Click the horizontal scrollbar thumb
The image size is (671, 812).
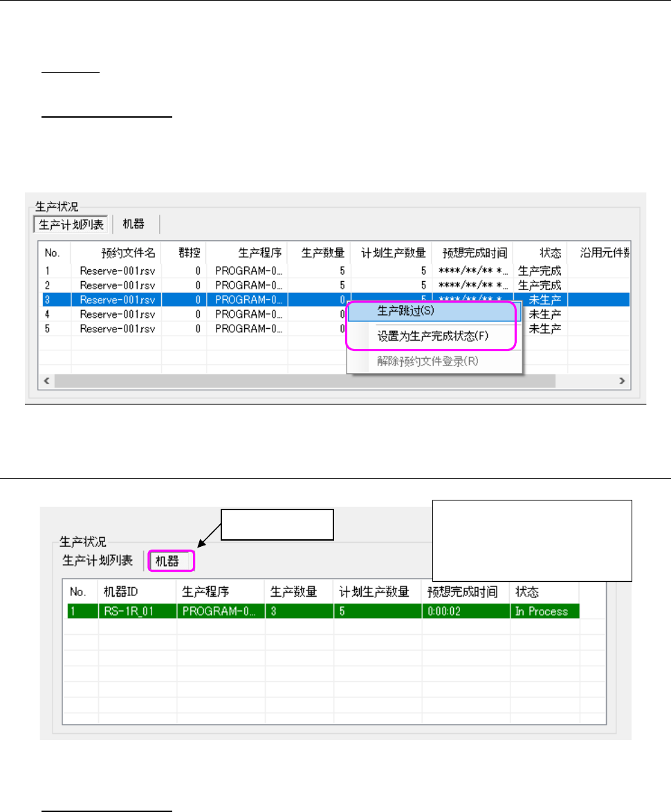click(305, 381)
